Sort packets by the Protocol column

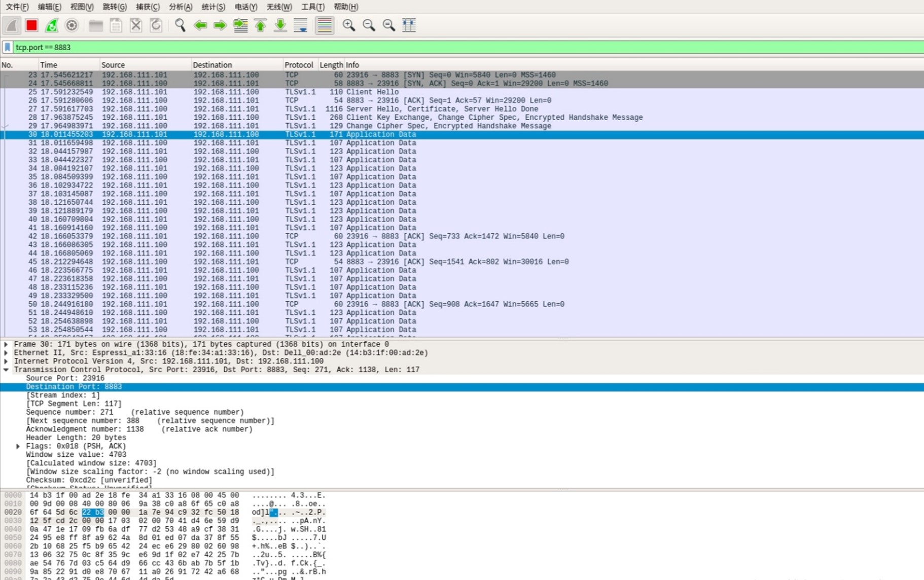298,65
